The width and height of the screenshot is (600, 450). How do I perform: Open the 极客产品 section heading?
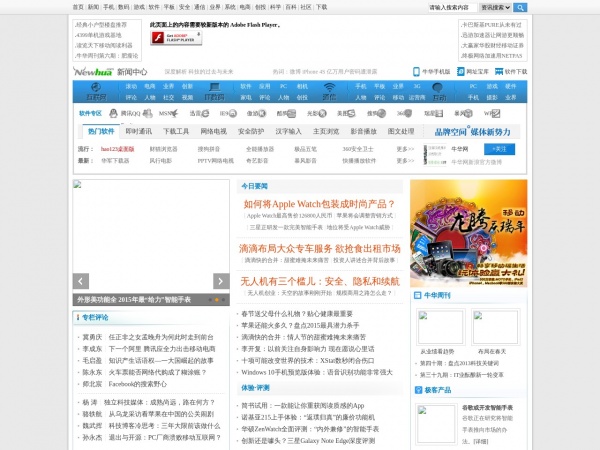438,390
